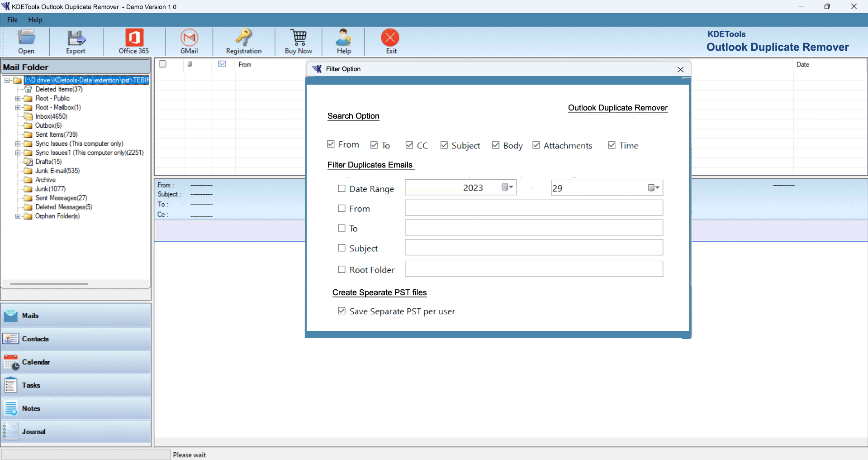Open the Help menu in menu bar
Viewport: 868px width, 460px height.
coord(35,20)
